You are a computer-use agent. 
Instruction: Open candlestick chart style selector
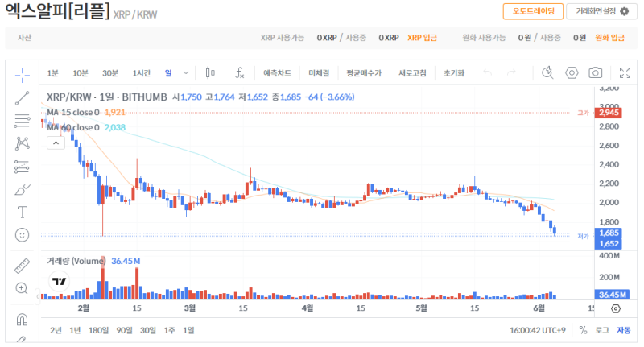[210, 72]
